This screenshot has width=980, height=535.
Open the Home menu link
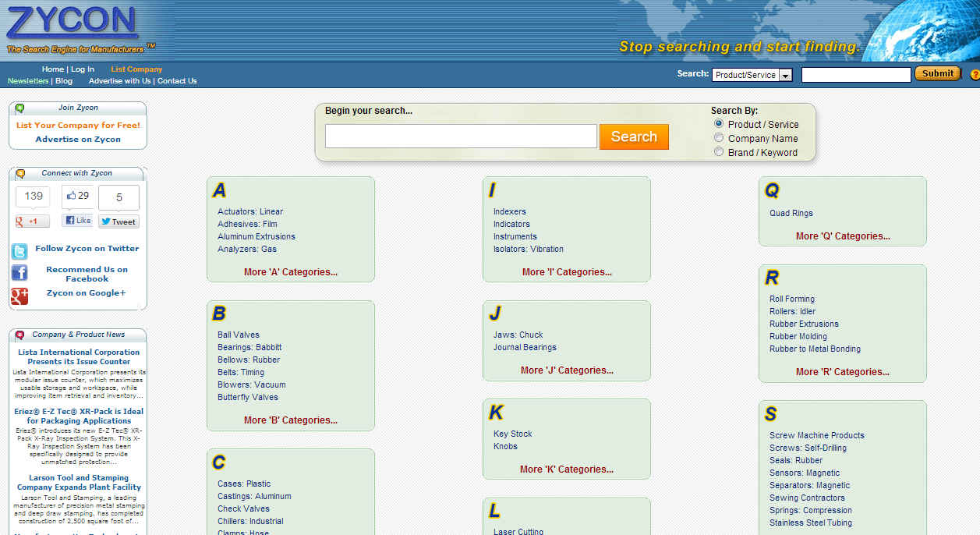coord(53,69)
